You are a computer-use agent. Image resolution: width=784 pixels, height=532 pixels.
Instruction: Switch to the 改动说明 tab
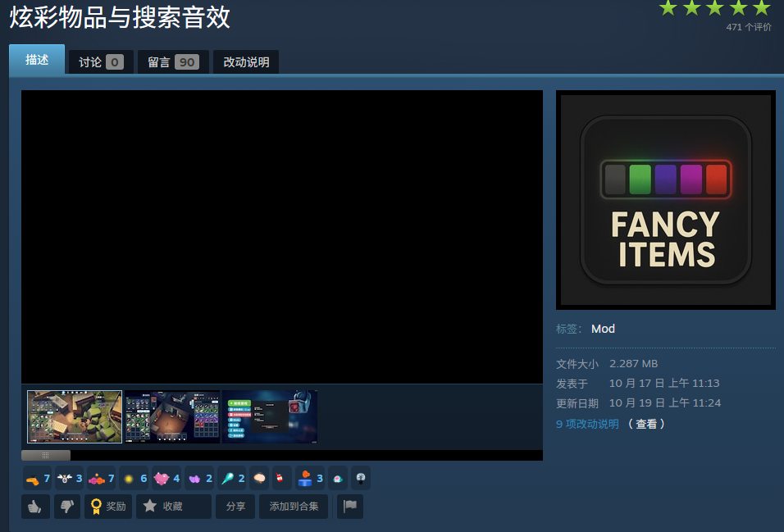pos(245,61)
